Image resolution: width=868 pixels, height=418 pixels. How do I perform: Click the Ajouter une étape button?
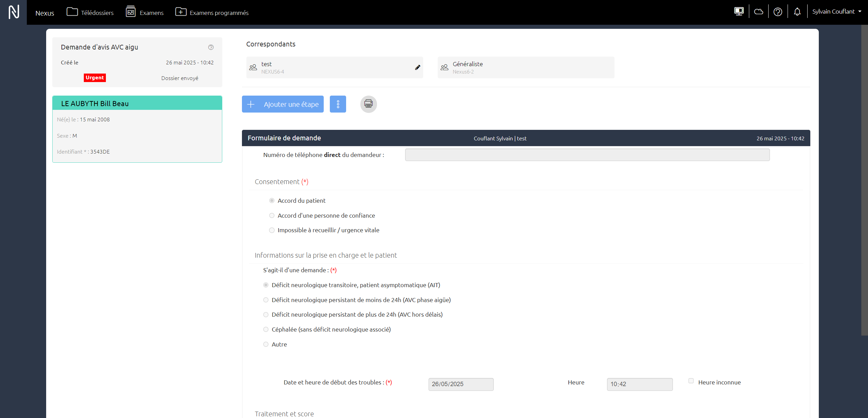coord(283,104)
